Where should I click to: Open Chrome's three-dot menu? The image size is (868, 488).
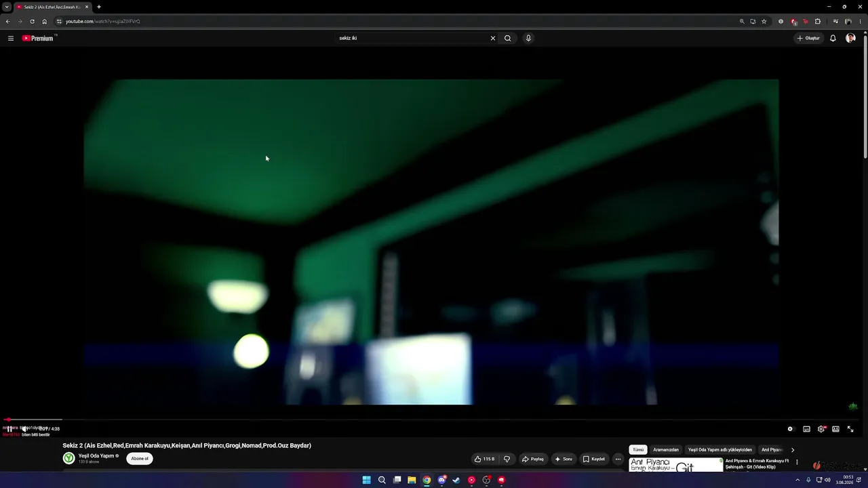[860, 21]
